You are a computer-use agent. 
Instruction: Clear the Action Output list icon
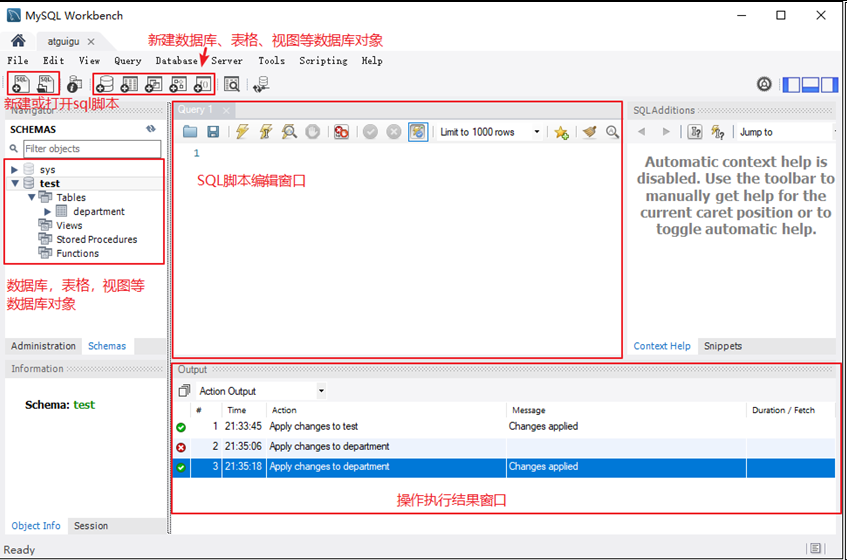click(x=184, y=390)
